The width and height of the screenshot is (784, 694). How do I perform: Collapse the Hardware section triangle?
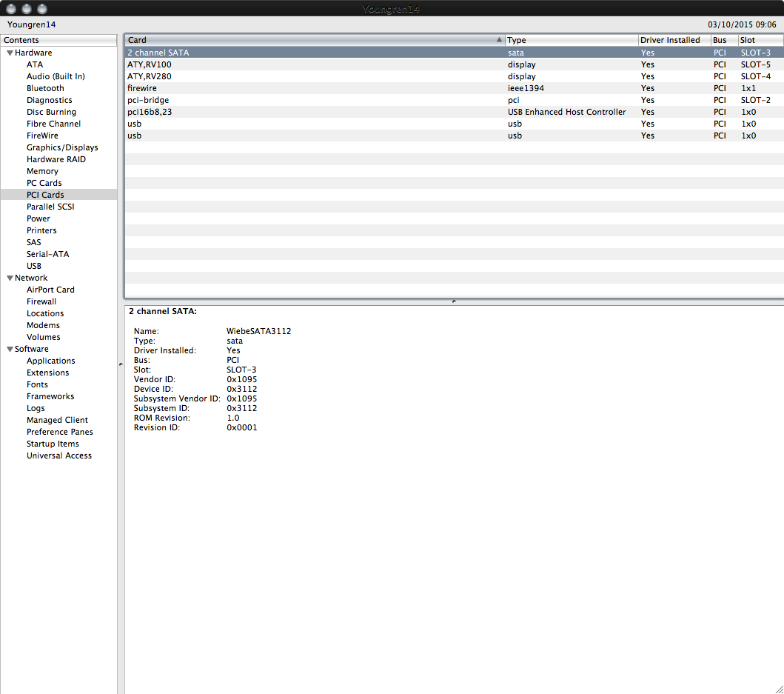point(10,53)
